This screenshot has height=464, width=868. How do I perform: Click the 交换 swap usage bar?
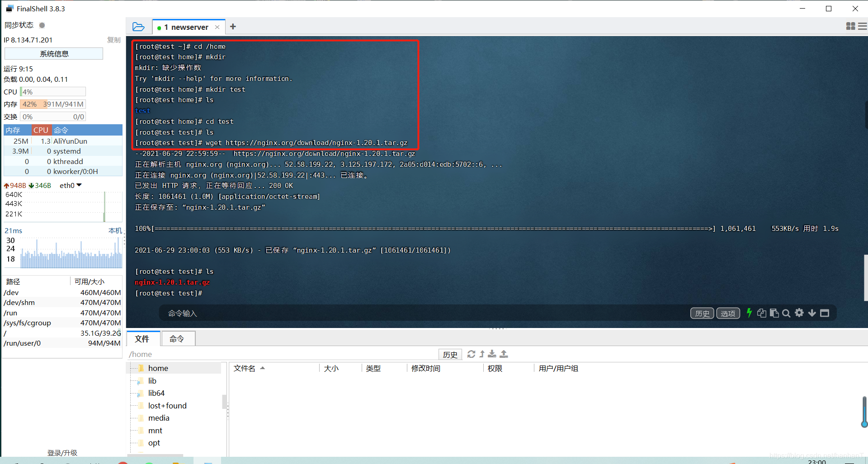click(x=53, y=117)
